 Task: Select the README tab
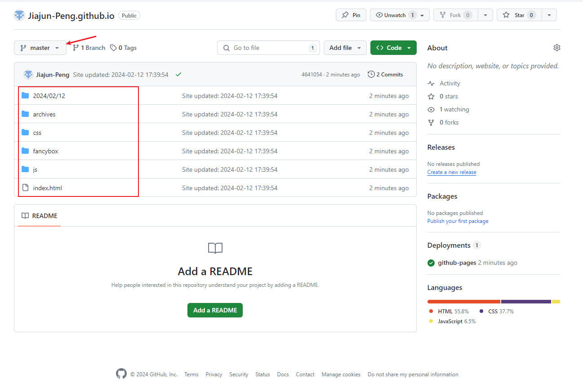click(x=40, y=216)
